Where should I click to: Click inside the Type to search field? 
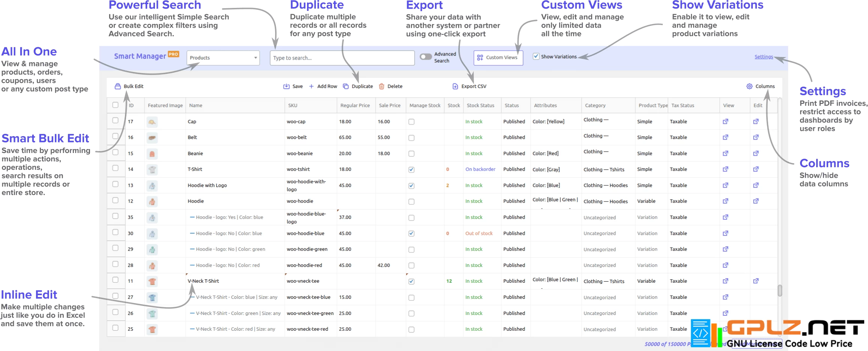(341, 57)
